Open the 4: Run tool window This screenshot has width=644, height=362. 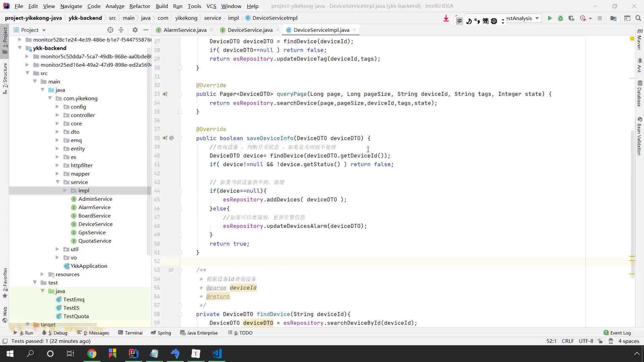click(23, 333)
